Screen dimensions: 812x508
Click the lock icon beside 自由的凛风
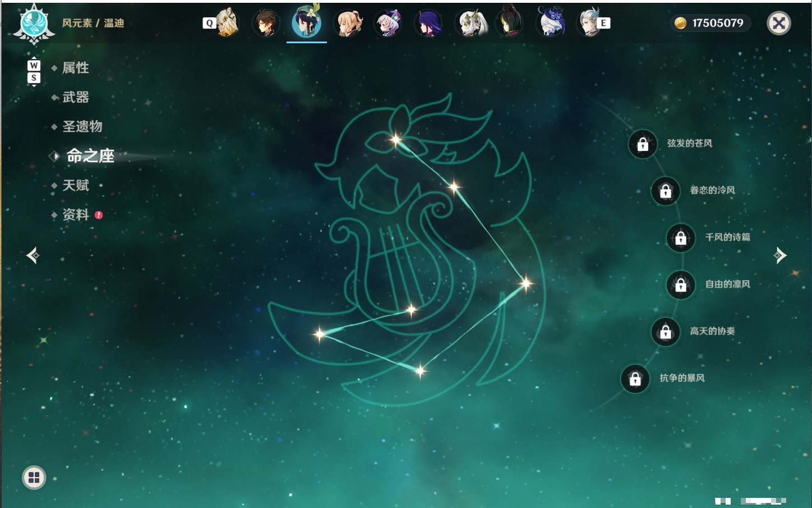681,285
